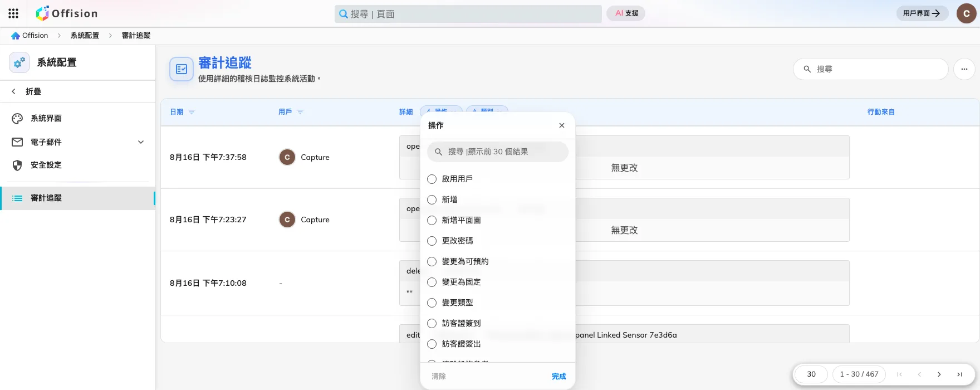Filter by 用戶 column filter icon
The width and height of the screenshot is (980, 390).
pos(300,112)
